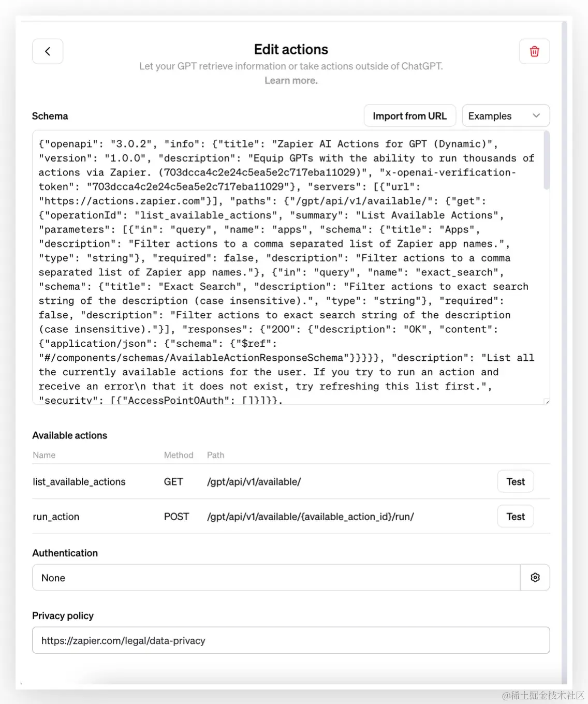Click the GET method cell
Image resolution: width=588 pixels, height=704 pixels.
click(173, 482)
